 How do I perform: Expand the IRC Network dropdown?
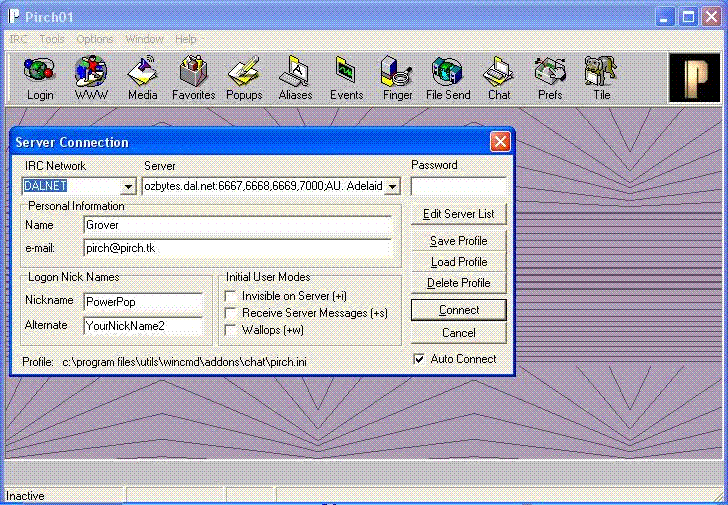pyautogui.click(x=127, y=186)
